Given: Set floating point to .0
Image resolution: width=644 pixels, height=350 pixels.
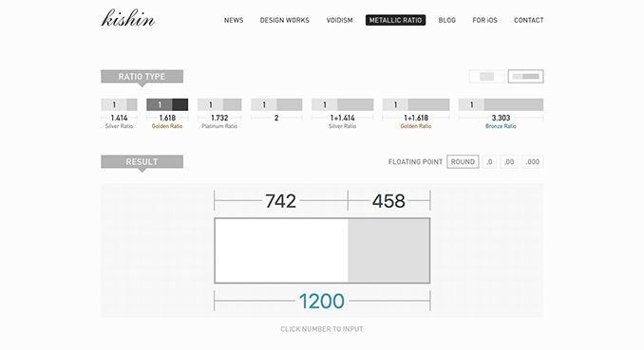Looking at the screenshot, I should [489, 161].
